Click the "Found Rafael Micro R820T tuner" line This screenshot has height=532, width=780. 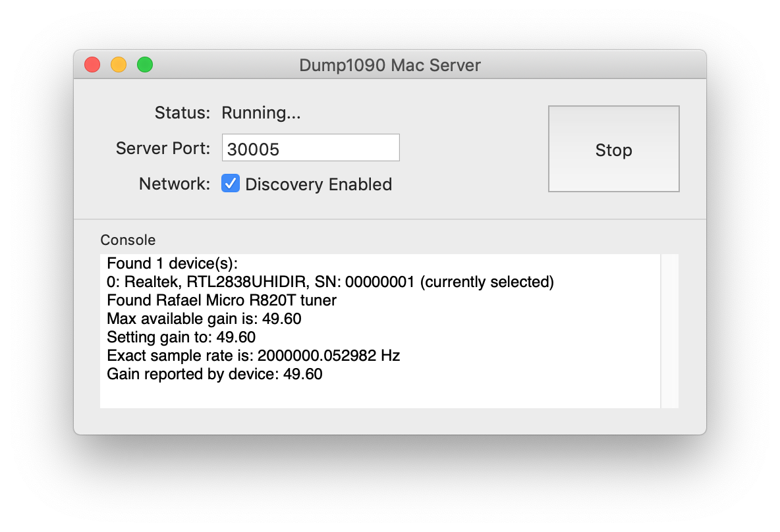pos(221,301)
